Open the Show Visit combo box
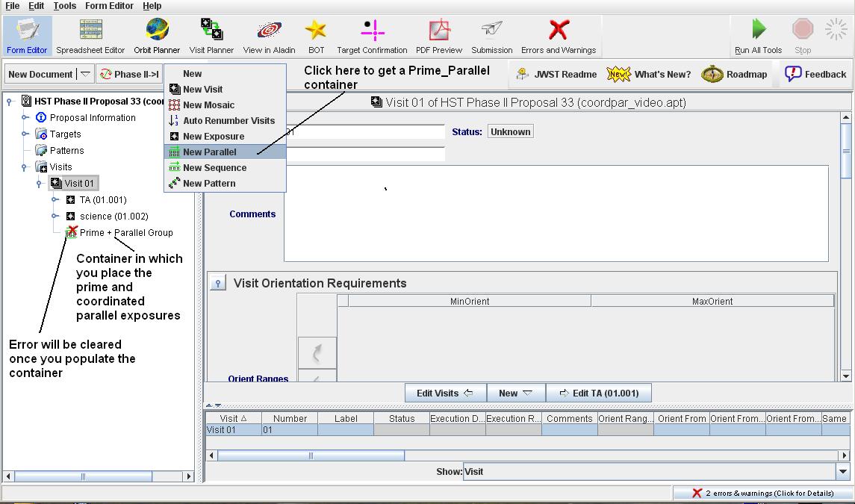Screen dimensions: 855x504 656,472
